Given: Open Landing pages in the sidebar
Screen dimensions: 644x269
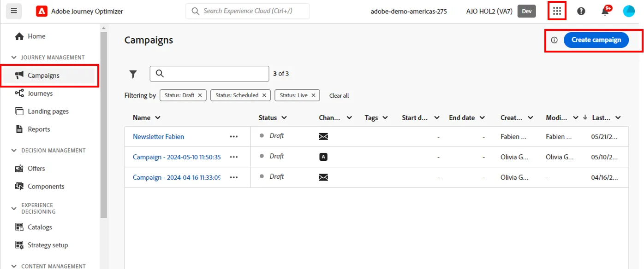Looking at the screenshot, I should tap(48, 111).
